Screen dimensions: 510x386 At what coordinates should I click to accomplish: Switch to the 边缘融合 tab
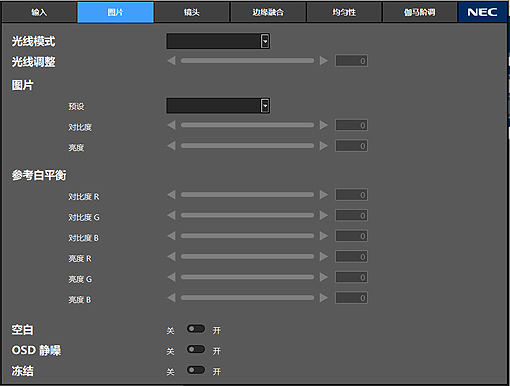pyautogui.click(x=268, y=12)
